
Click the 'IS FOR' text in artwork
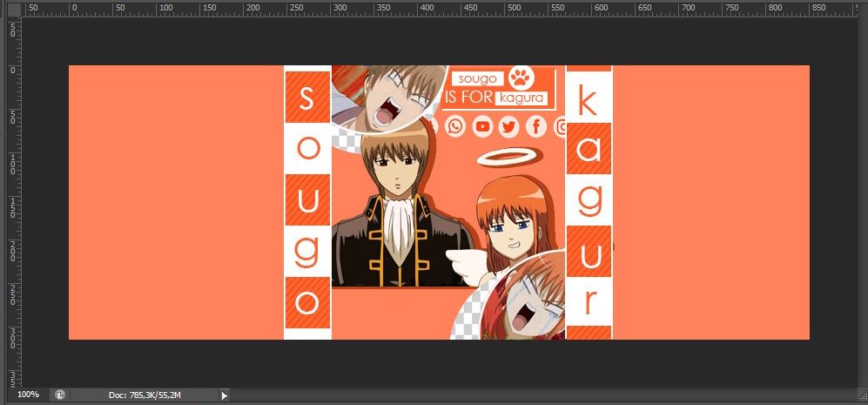468,98
